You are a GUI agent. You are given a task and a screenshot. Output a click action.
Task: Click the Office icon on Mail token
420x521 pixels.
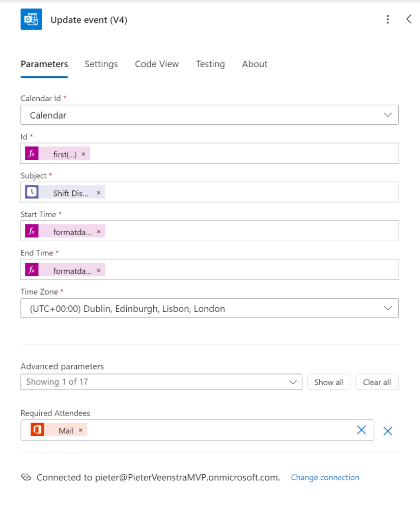[37, 430]
